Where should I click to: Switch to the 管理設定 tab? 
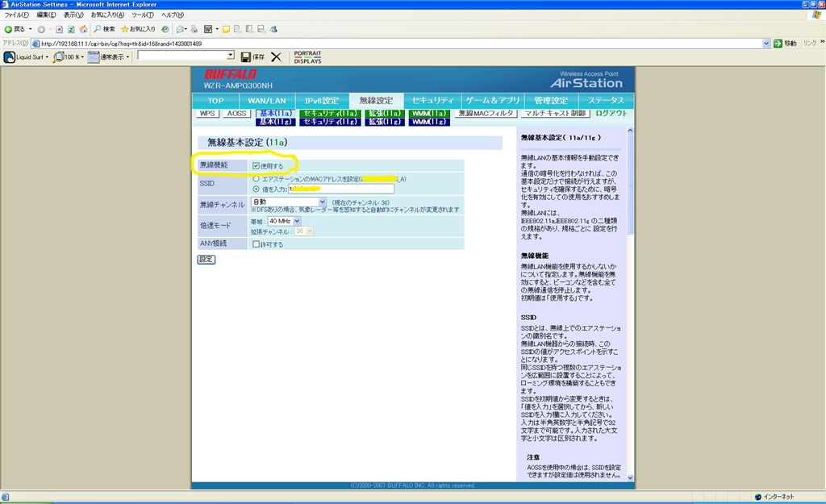(x=550, y=101)
